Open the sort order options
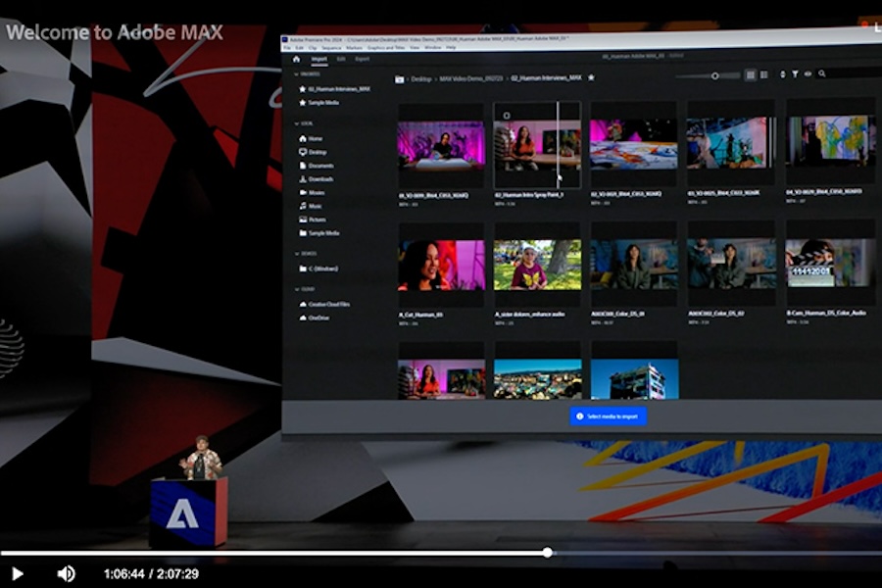882x588 pixels. point(782,74)
